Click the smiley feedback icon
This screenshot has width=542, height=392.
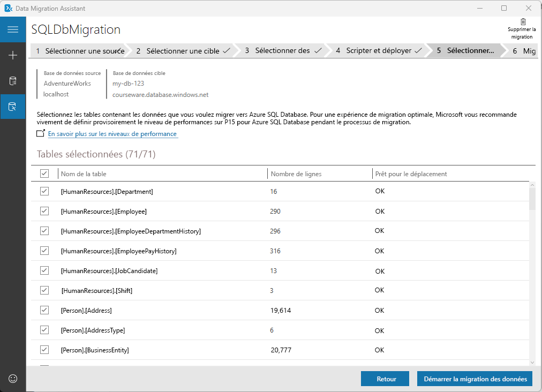13,379
